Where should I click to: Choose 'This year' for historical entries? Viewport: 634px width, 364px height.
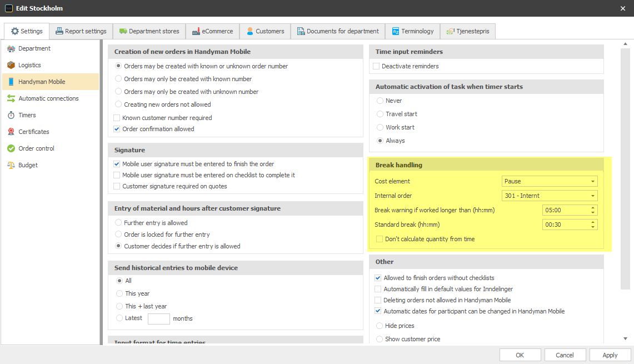pos(119,293)
